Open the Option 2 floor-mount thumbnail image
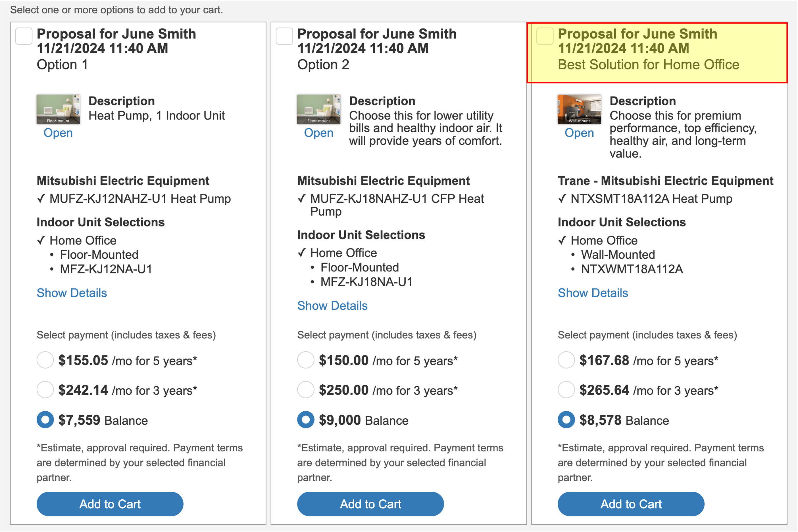This screenshot has height=532, width=798. click(x=319, y=109)
